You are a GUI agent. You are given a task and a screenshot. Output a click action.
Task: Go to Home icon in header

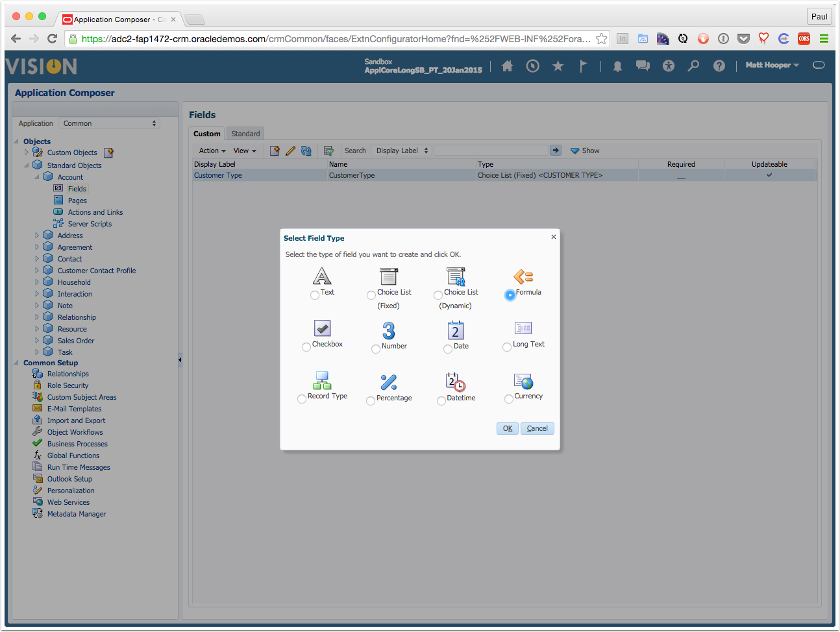point(508,66)
